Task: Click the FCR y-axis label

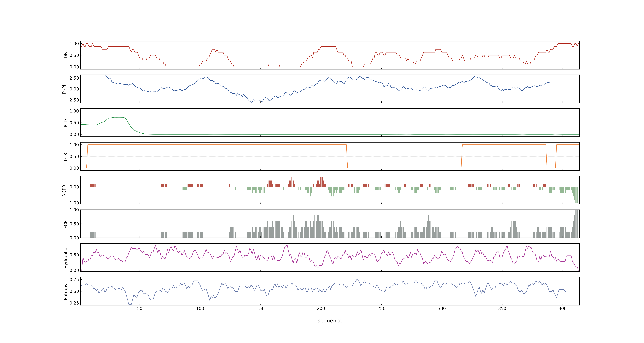Action: point(66,224)
